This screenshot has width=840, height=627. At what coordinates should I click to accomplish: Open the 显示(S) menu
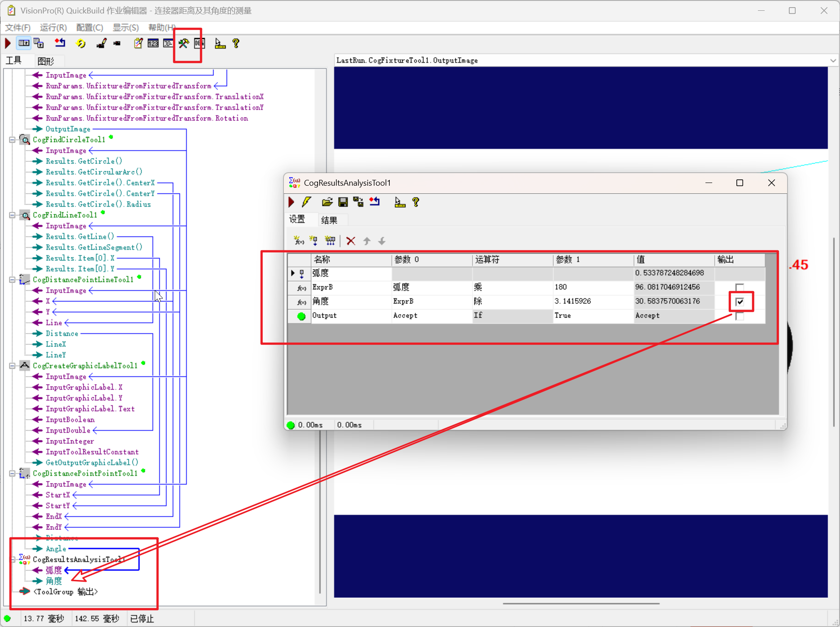pos(126,28)
